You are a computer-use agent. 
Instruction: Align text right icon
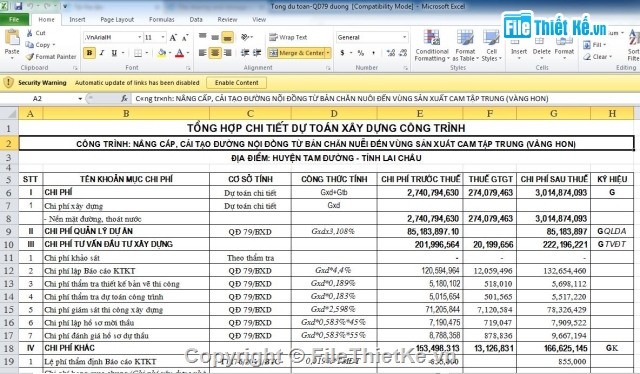[x=228, y=53]
